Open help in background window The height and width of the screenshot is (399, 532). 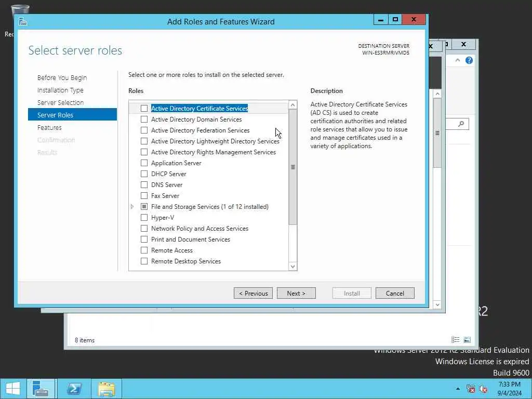[x=469, y=60]
